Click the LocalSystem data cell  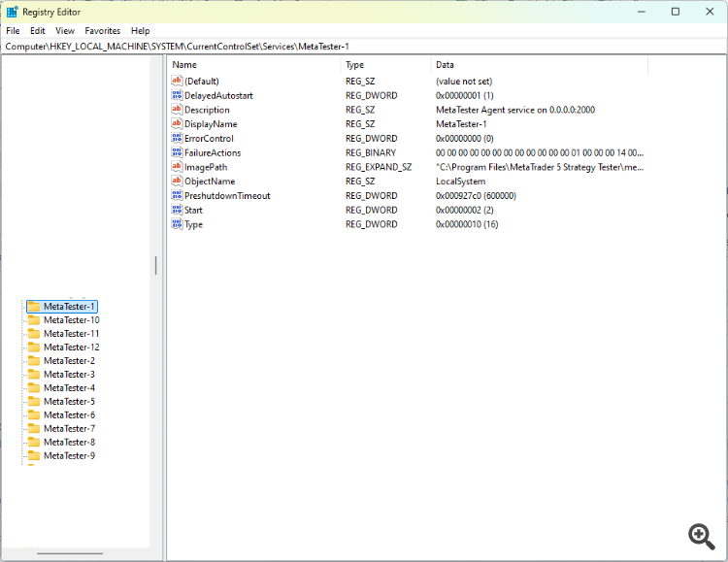(460, 182)
